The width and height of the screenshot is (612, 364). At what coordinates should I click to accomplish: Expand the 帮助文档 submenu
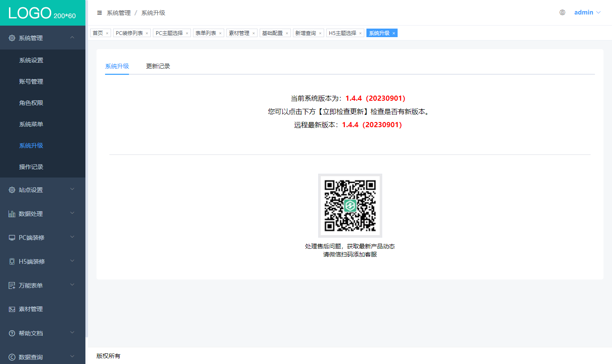(72, 332)
